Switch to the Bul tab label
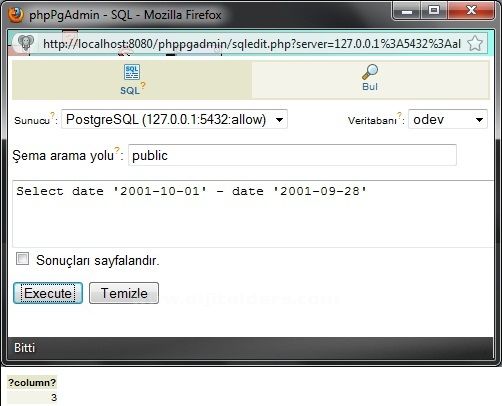This screenshot has height=406, width=502. point(370,87)
